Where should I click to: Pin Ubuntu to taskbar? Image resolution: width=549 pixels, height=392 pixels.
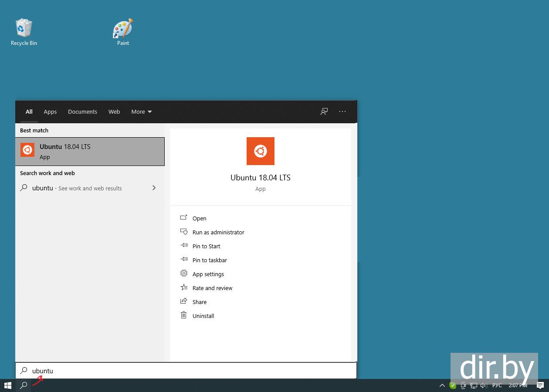pos(209,260)
